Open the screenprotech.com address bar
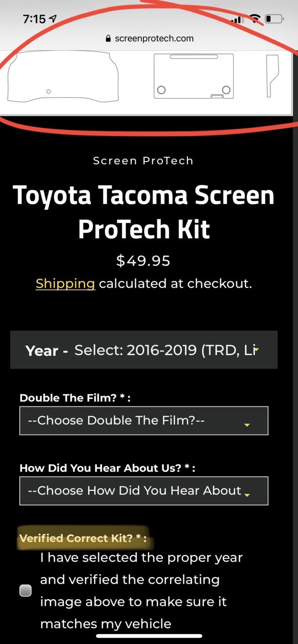The width and height of the screenshot is (298, 644). (x=149, y=38)
